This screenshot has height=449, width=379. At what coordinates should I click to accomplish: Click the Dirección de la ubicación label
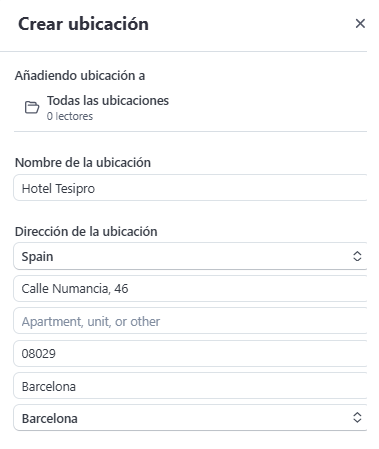pyautogui.click(x=86, y=231)
